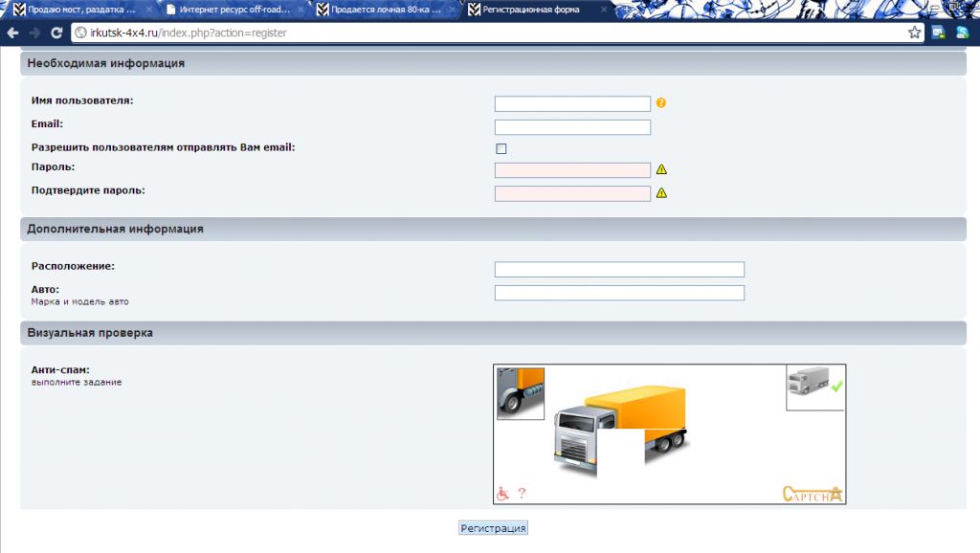Image resolution: width=980 pixels, height=553 pixels.
Task: Open the mail extension icon in the toolbar
Action: tap(938, 33)
